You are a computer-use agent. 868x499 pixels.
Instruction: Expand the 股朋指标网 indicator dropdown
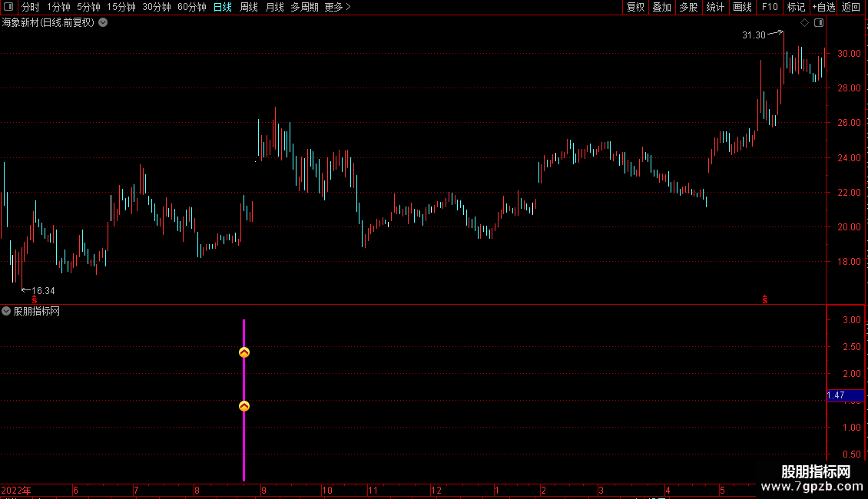tap(6, 312)
